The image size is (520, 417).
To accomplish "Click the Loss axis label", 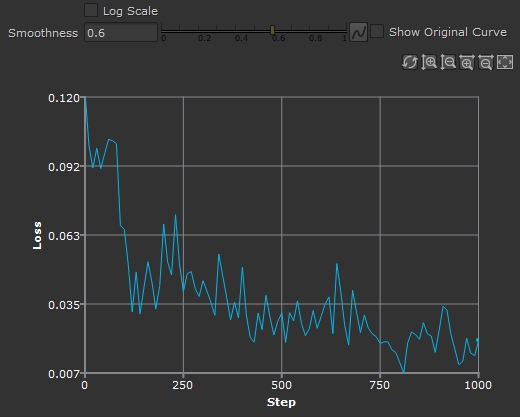I will click(37, 235).
